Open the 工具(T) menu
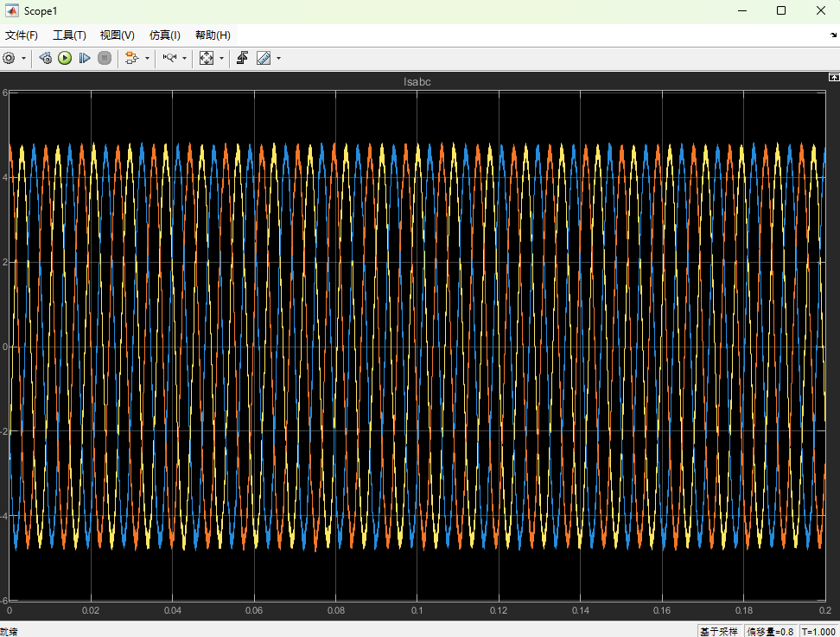Screen dimensions: 840x637 [69, 35]
